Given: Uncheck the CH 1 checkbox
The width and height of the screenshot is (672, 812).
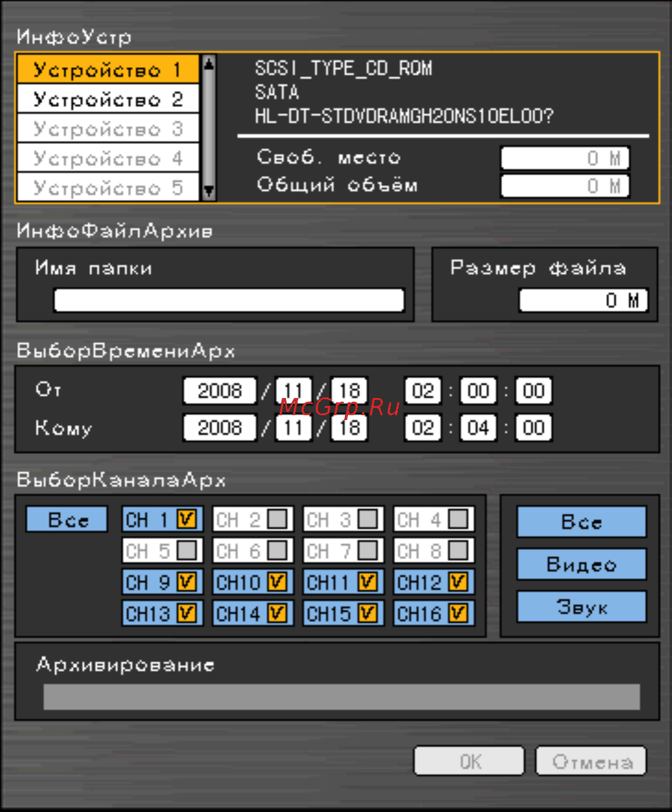Looking at the screenshot, I should [186, 519].
